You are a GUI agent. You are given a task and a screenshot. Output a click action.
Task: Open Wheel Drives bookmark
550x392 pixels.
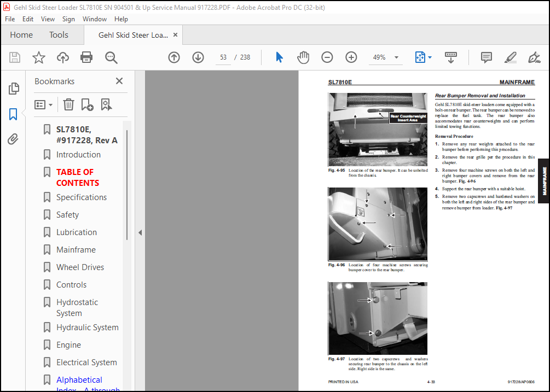coord(80,267)
